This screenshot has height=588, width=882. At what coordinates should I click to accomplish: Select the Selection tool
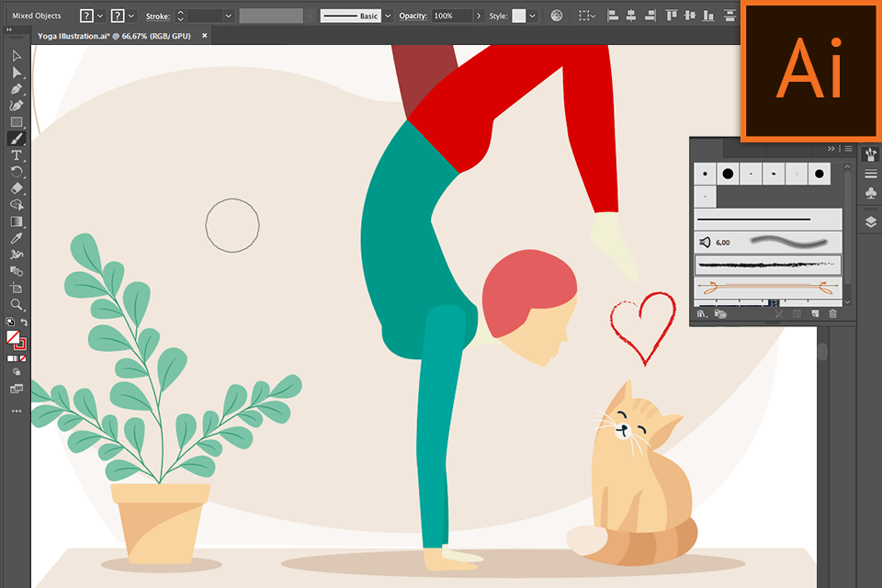click(16, 57)
